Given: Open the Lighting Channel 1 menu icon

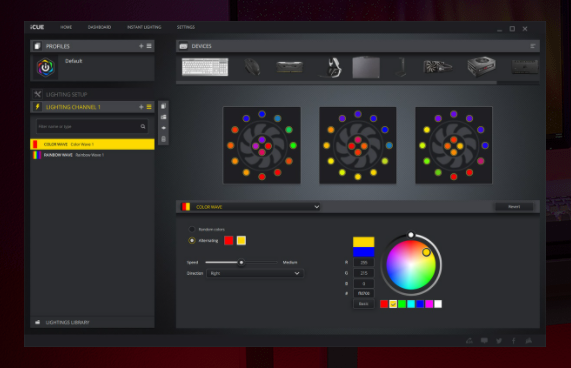Looking at the screenshot, I should pos(149,107).
